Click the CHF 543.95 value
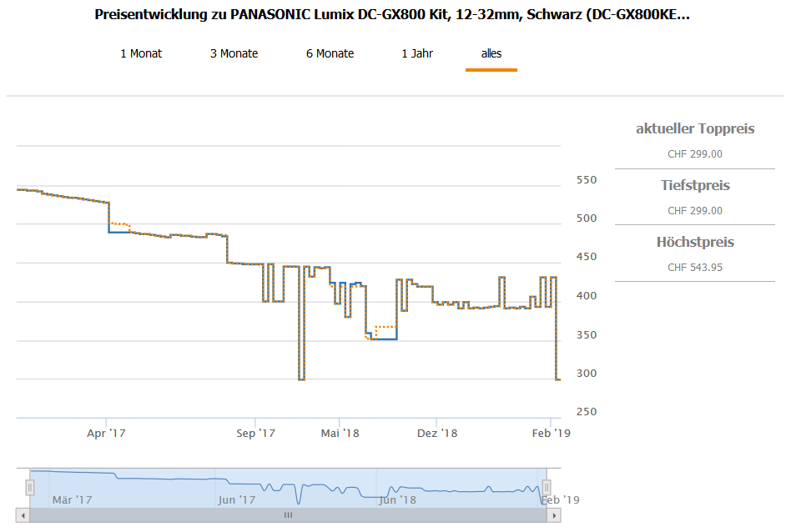 click(x=695, y=268)
